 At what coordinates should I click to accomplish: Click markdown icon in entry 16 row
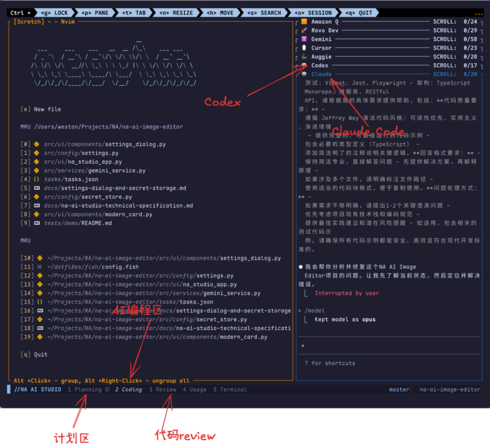(x=40, y=310)
